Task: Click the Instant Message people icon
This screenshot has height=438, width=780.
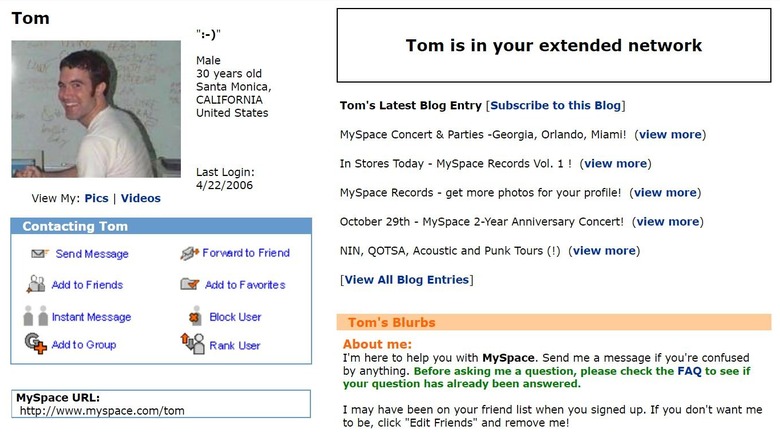Action: [36, 317]
